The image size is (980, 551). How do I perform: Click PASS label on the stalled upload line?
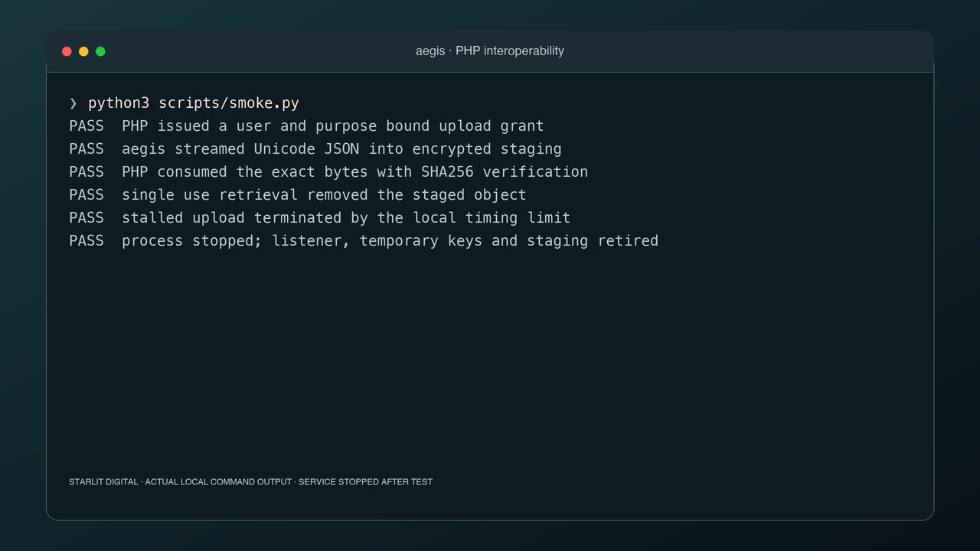tap(87, 218)
